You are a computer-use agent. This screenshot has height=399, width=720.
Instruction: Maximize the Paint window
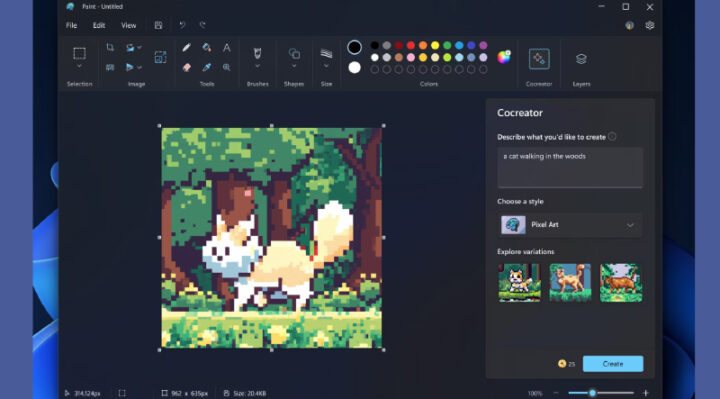point(625,7)
